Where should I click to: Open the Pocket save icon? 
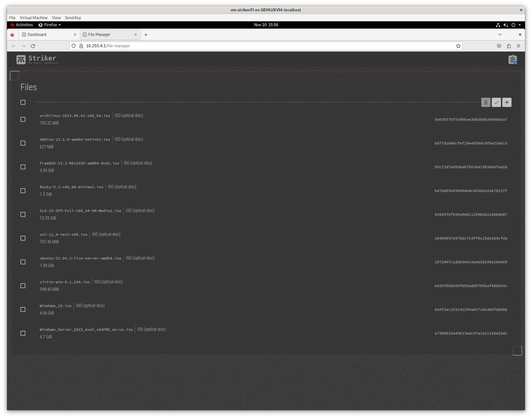coord(499,46)
